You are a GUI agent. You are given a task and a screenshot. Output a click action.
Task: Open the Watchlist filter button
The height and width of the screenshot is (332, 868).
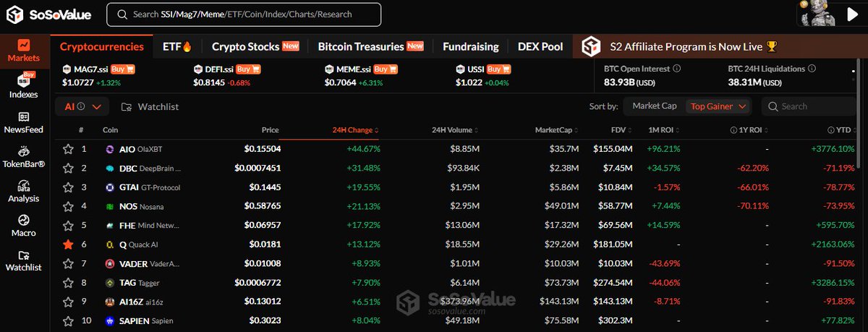(150, 106)
